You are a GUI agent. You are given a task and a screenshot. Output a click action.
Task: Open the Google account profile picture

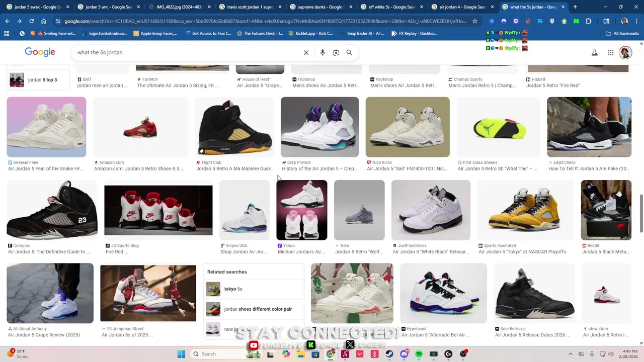625,52
